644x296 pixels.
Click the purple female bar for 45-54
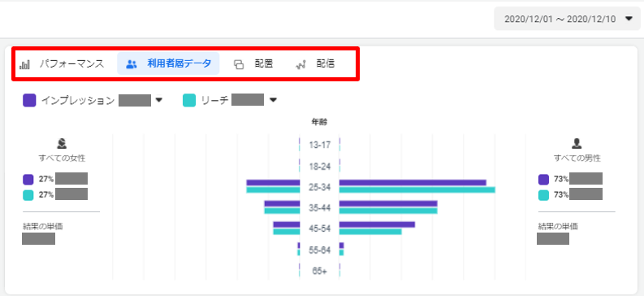coord(287,224)
